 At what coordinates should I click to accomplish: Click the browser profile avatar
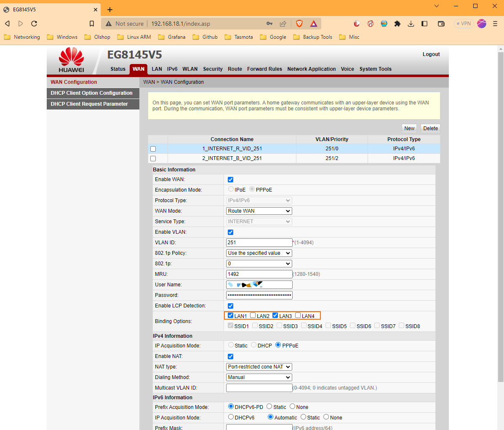coord(481,24)
